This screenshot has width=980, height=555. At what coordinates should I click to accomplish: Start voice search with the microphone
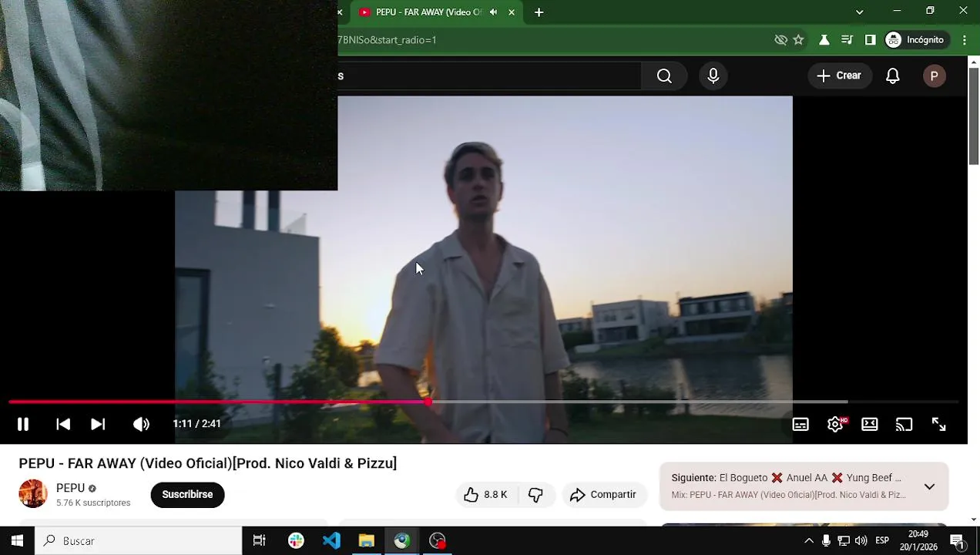[713, 76]
